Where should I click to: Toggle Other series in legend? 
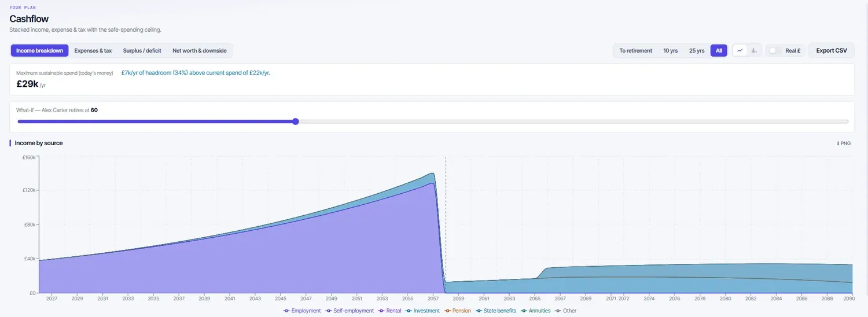(x=565, y=311)
